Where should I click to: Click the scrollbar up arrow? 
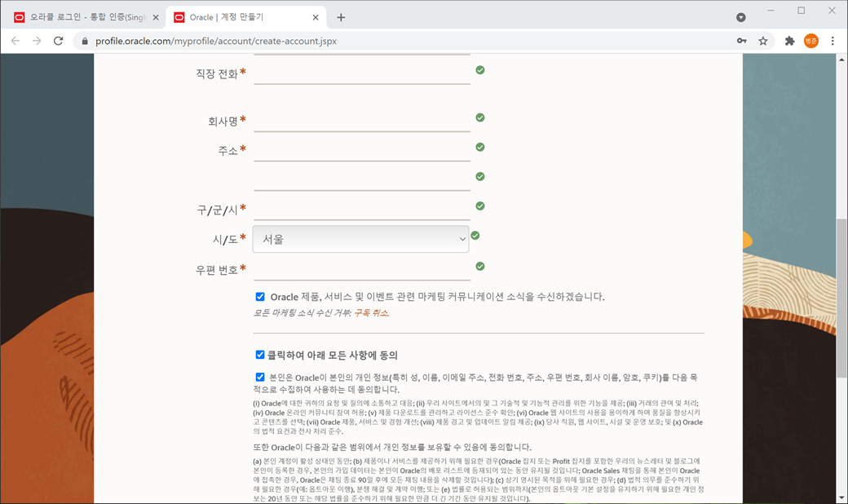tap(841, 59)
